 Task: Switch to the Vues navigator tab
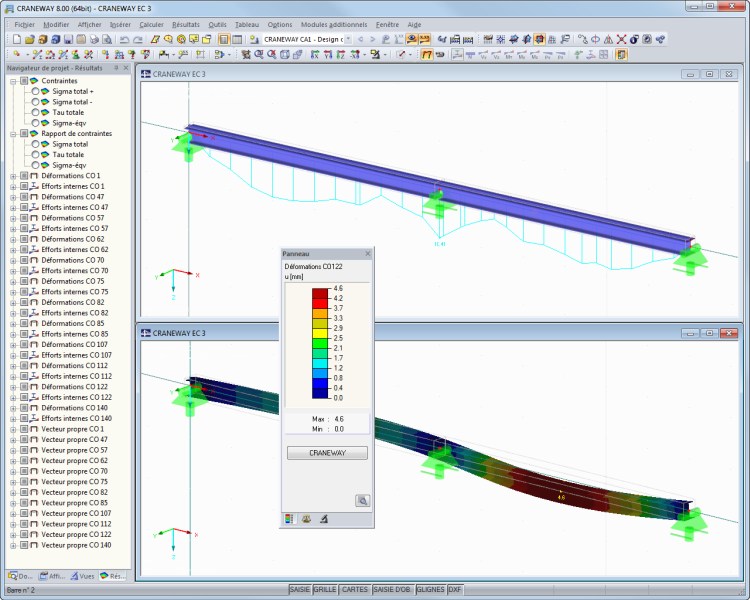click(83, 576)
